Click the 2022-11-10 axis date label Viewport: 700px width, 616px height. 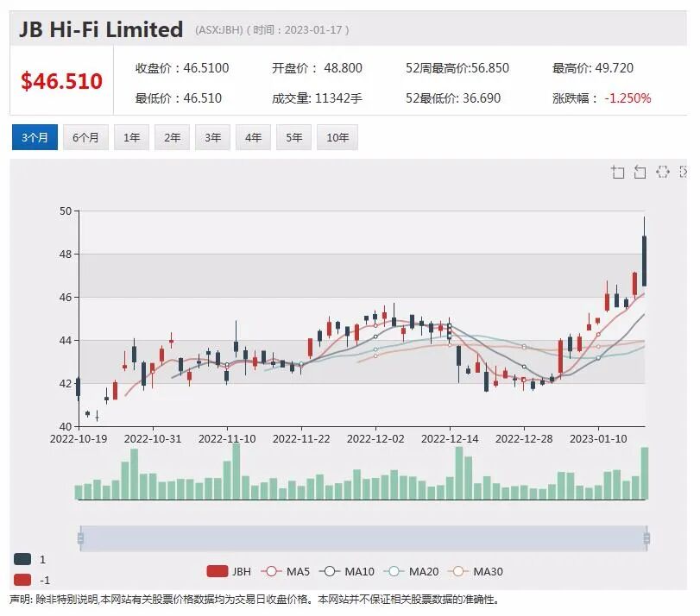pyautogui.click(x=227, y=439)
